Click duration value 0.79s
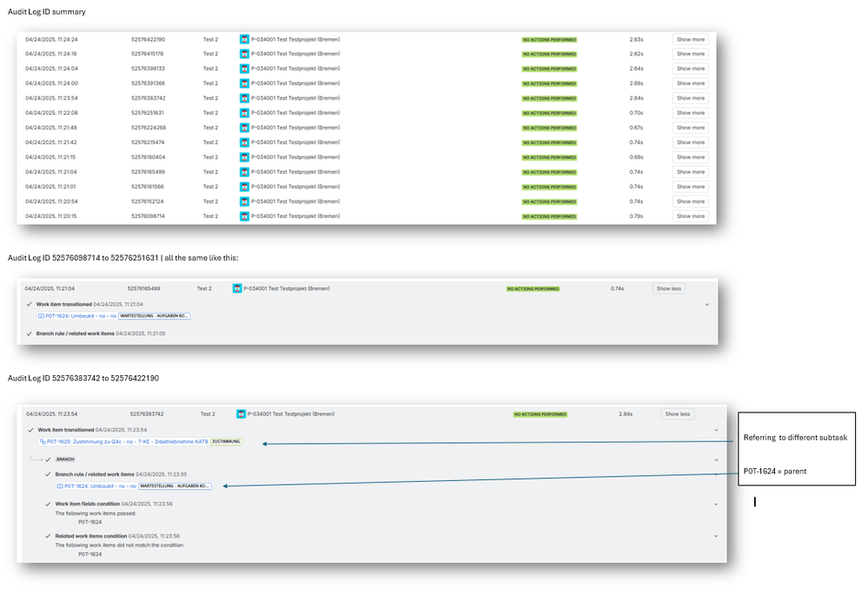 [x=636, y=216]
